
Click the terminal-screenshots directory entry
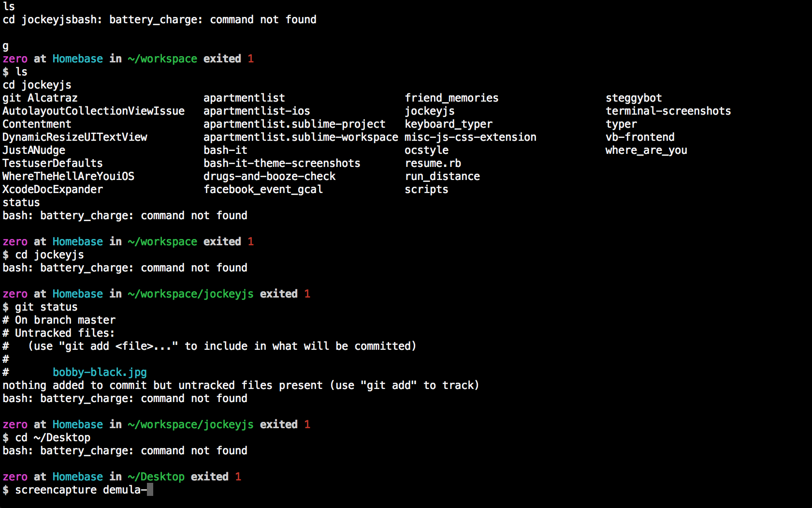click(x=668, y=111)
